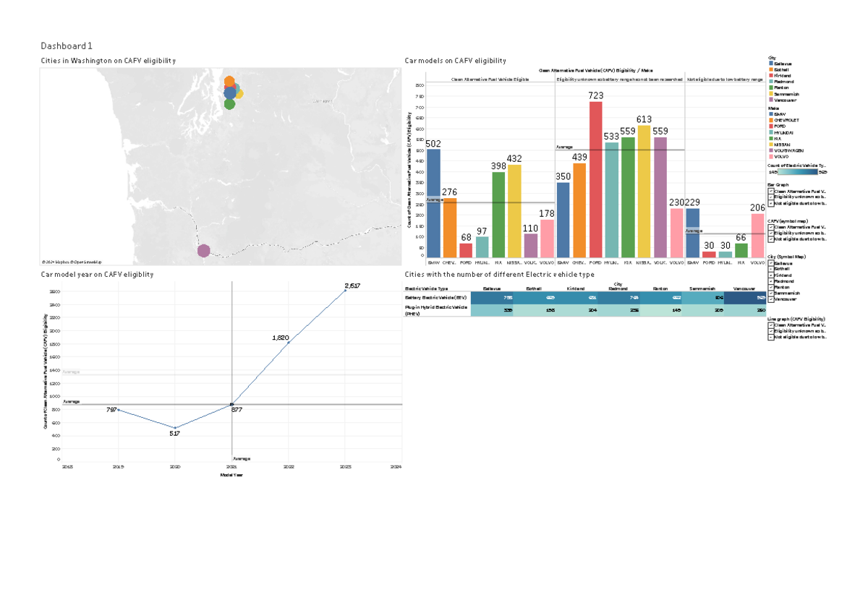Uncheck Not eligible option under Line graph filter
The image size is (868, 613).
[771, 337]
